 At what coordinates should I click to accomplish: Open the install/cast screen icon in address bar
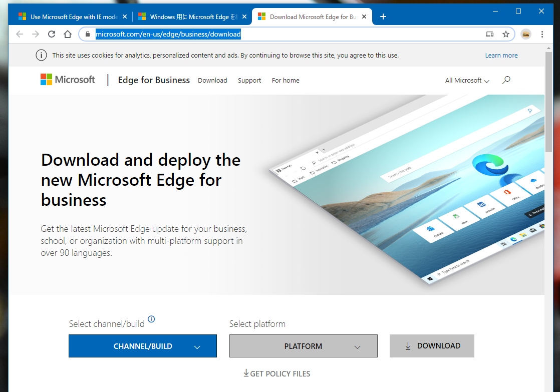490,34
